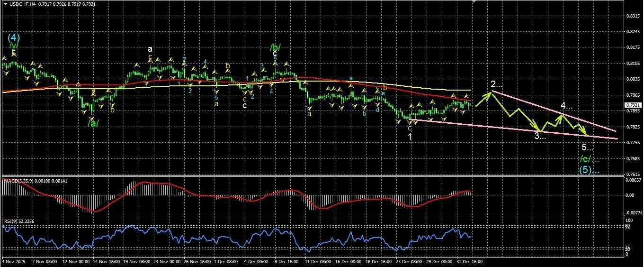
Task: Click the cyan (4) wave label
Action: [14, 37]
